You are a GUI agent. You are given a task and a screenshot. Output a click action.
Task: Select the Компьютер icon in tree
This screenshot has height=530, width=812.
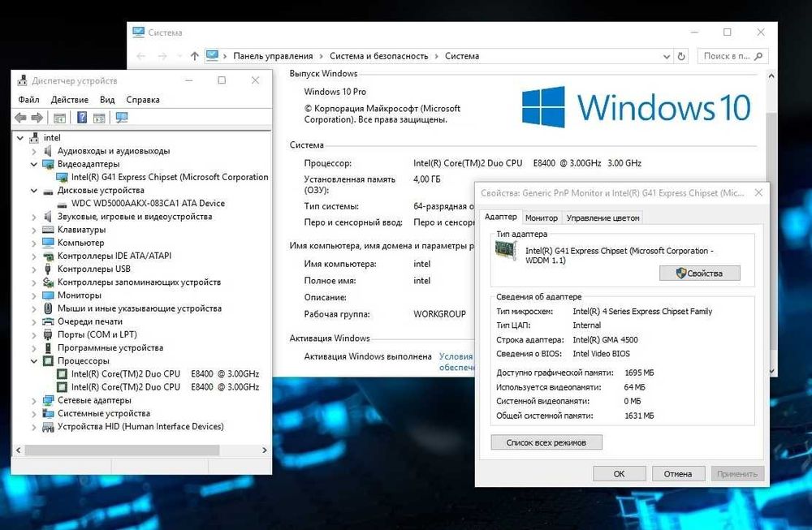point(48,242)
